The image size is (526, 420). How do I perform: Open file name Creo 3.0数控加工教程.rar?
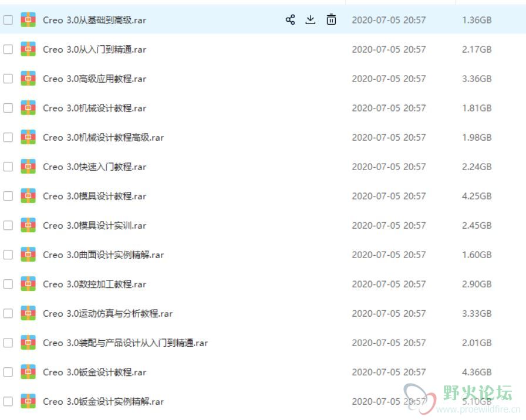tap(95, 284)
